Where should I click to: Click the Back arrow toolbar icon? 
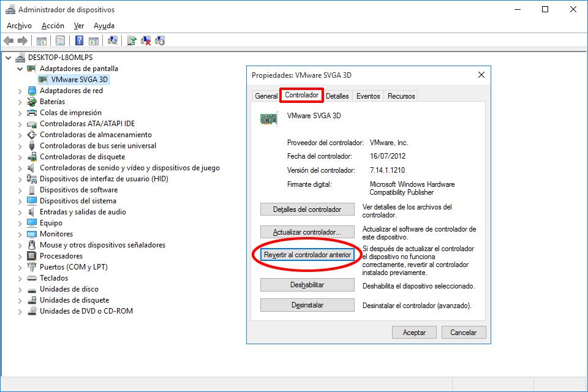[x=9, y=40]
